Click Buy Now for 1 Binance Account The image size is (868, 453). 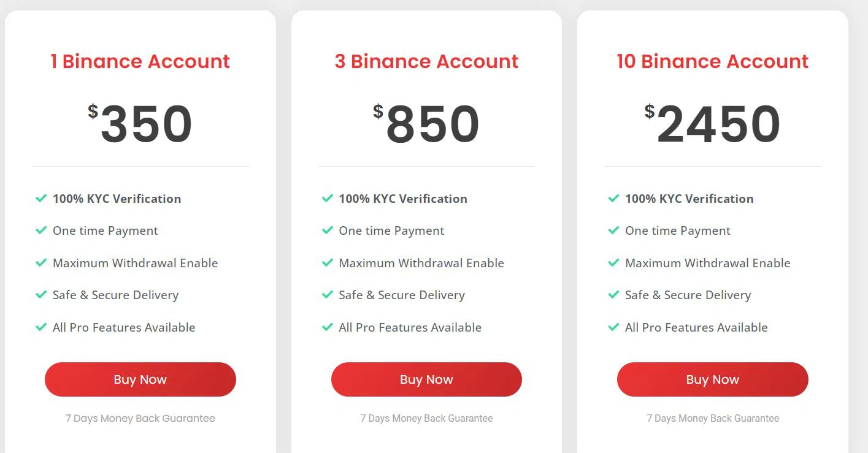(140, 379)
